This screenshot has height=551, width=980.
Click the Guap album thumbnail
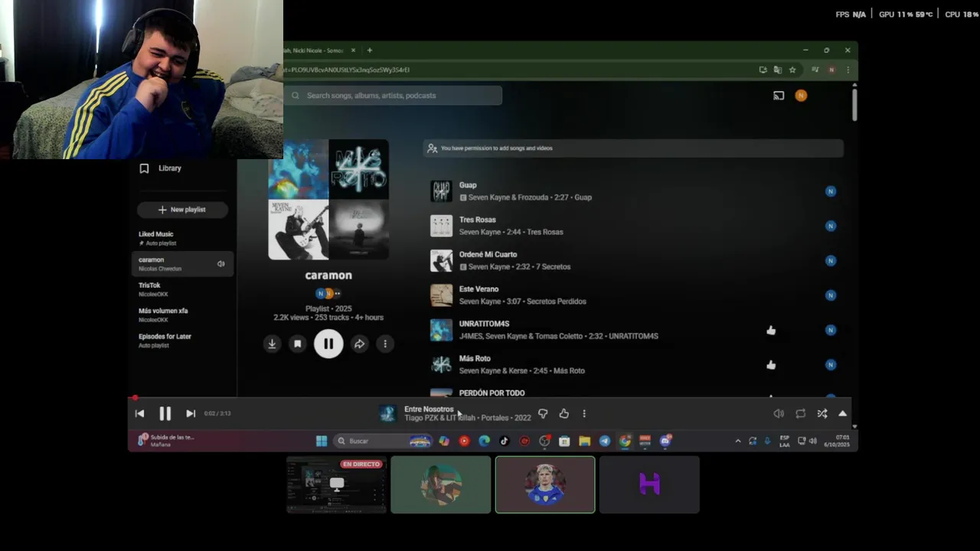441,191
